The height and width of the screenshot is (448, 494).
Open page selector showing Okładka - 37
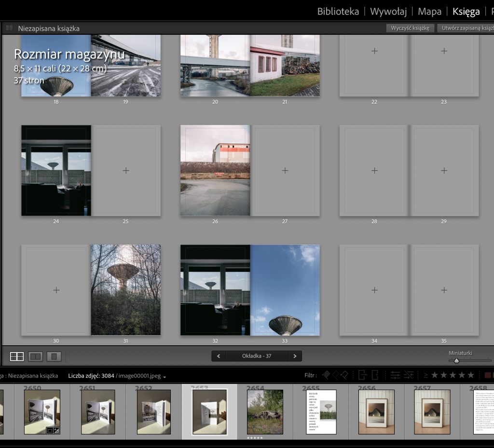tap(256, 356)
